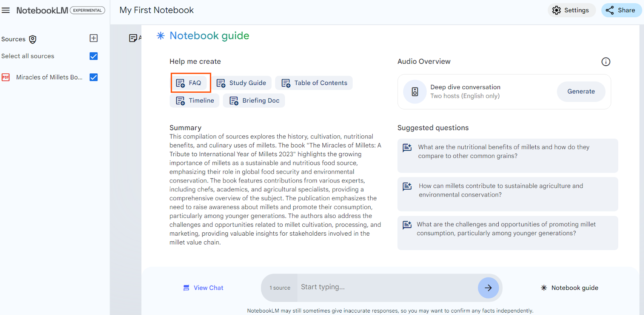Click the Help me create heading
The width and height of the screenshot is (644, 315).
pyautogui.click(x=195, y=62)
